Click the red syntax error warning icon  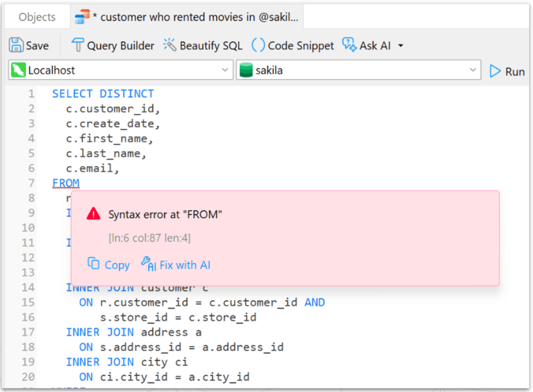pos(94,214)
